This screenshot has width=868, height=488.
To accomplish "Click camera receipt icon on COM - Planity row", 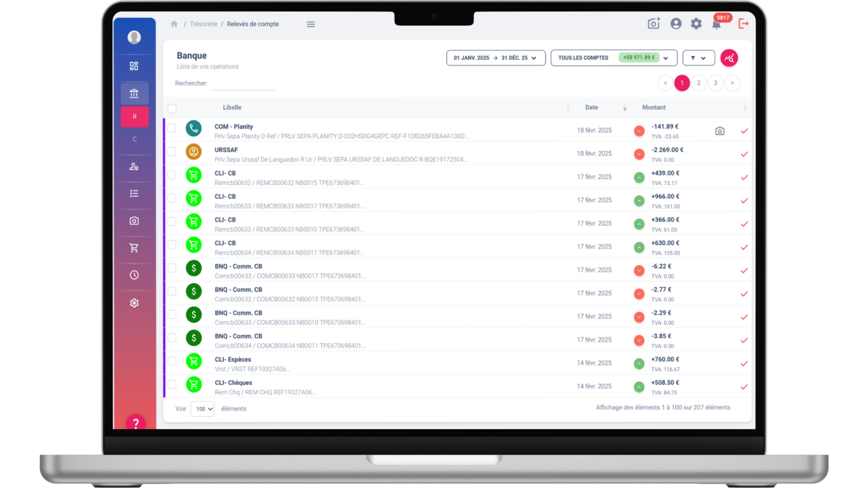I will (x=720, y=131).
